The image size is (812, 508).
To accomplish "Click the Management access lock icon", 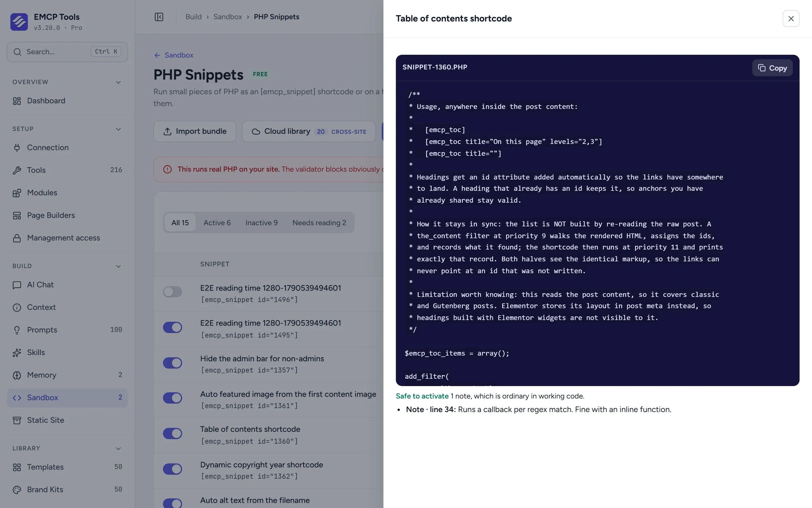I will 17,238.
